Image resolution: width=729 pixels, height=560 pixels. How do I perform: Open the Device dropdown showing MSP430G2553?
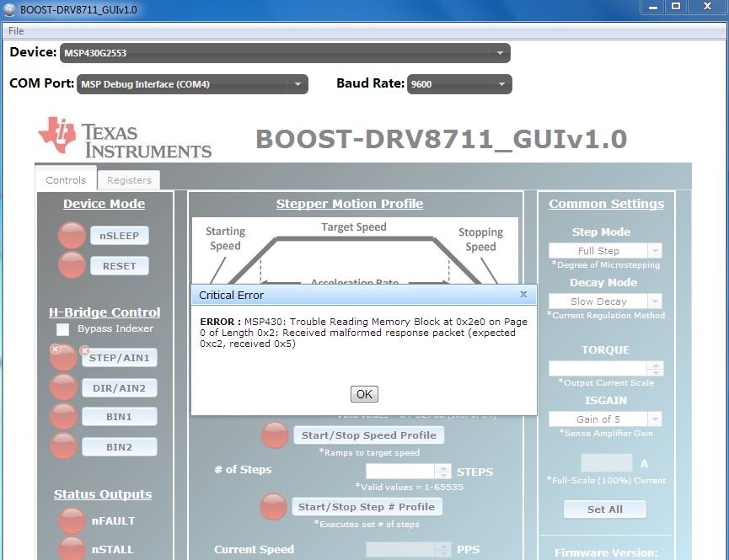285,53
